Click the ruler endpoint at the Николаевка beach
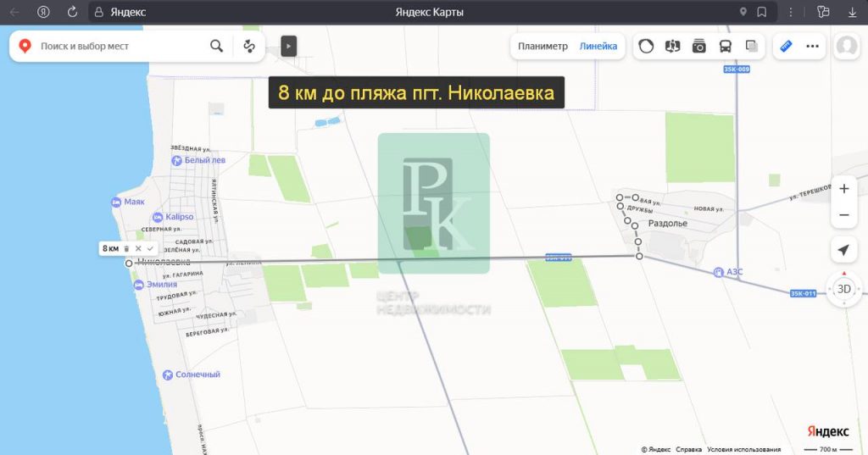Image resolution: width=868 pixels, height=455 pixels. (x=129, y=264)
